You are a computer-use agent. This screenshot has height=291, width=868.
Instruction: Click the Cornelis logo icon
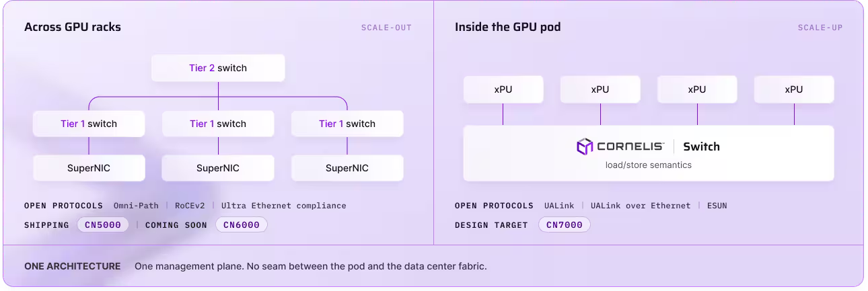click(585, 147)
